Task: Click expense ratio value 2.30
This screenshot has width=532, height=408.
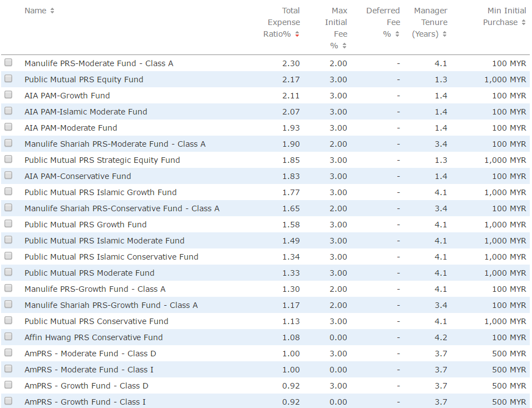Action: [x=291, y=63]
